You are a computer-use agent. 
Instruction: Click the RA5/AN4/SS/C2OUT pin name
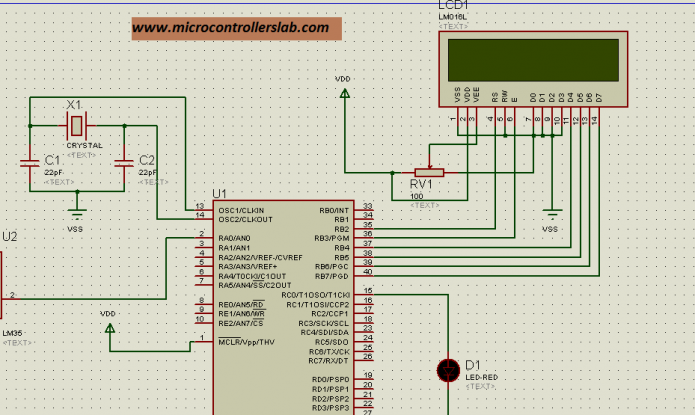(x=254, y=285)
